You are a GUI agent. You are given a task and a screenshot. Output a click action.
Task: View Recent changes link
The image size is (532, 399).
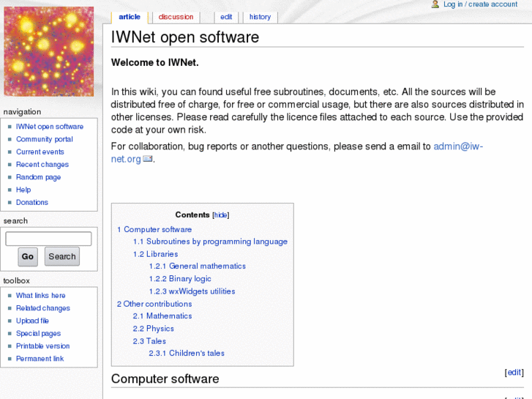point(42,164)
